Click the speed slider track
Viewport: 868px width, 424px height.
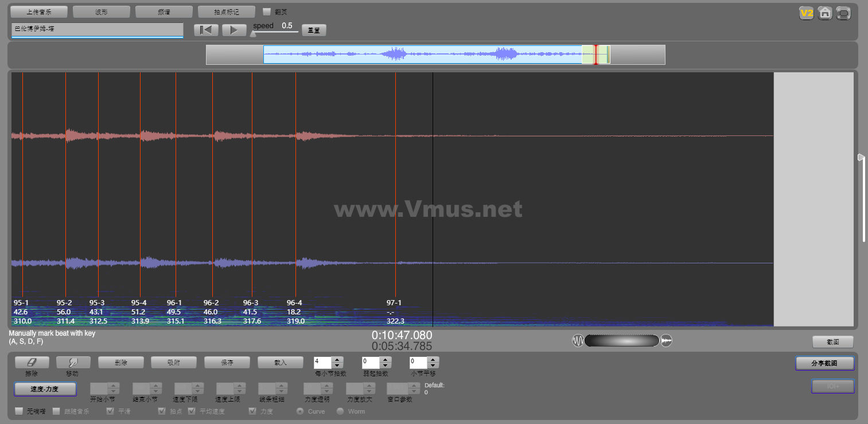tap(275, 32)
